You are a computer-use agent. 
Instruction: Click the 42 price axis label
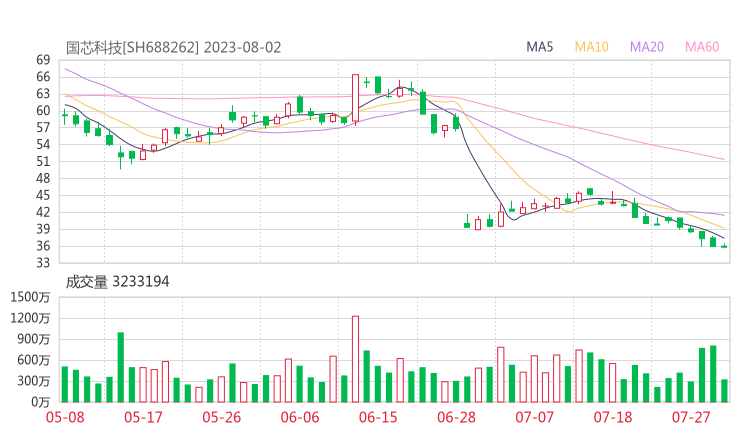point(43,212)
